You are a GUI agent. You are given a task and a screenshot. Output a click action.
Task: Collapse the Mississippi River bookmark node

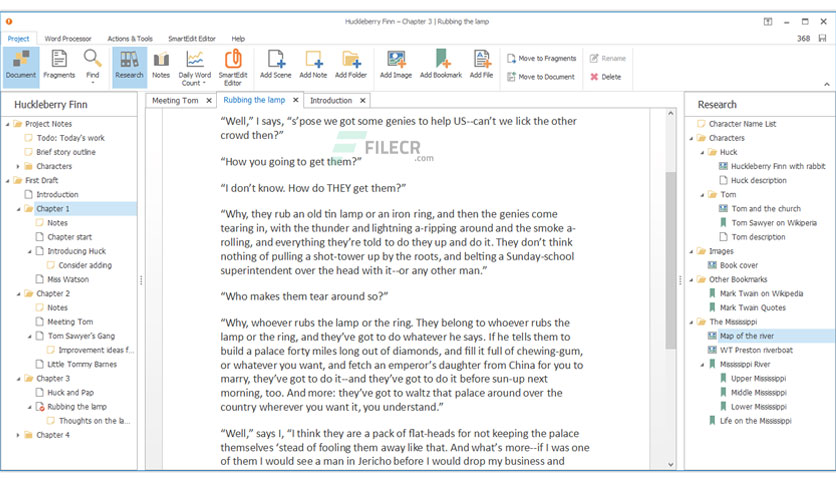[702, 365]
